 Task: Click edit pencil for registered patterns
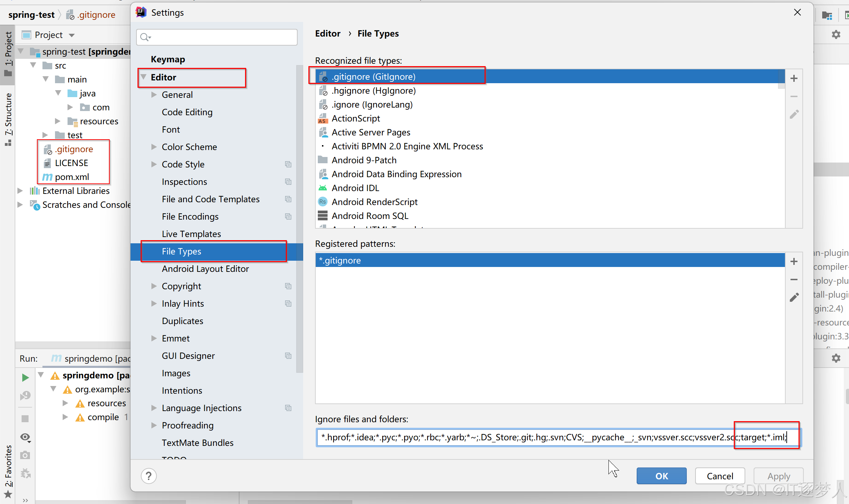(x=794, y=297)
